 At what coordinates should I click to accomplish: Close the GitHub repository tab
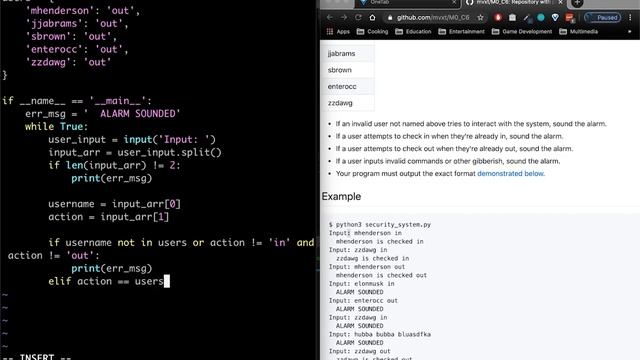[x=560, y=2]
